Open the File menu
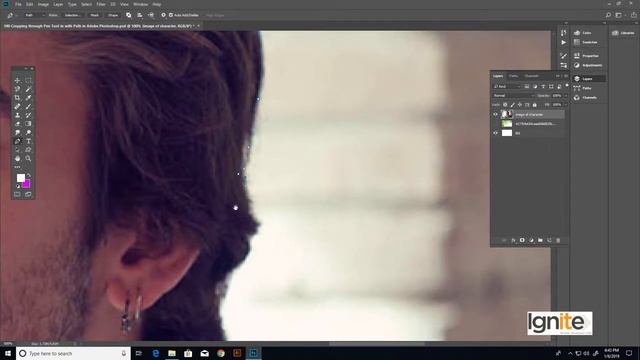The image size is (640, 360). [18, 4]
